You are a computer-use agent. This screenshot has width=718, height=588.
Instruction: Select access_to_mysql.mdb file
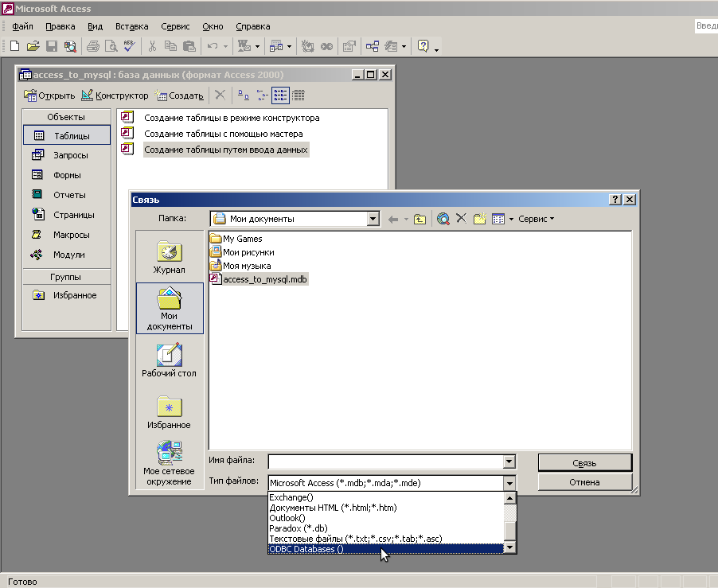coord(259,279)
